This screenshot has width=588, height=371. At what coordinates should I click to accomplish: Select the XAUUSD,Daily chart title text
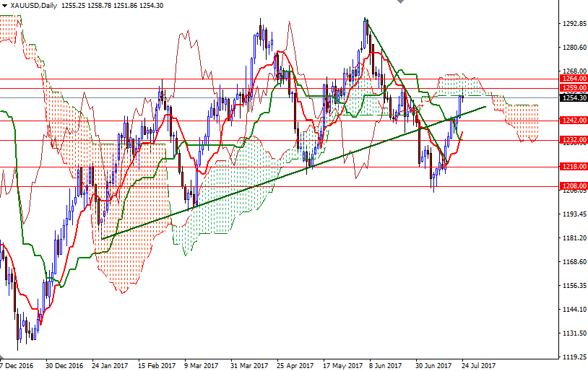click(34, 6)
